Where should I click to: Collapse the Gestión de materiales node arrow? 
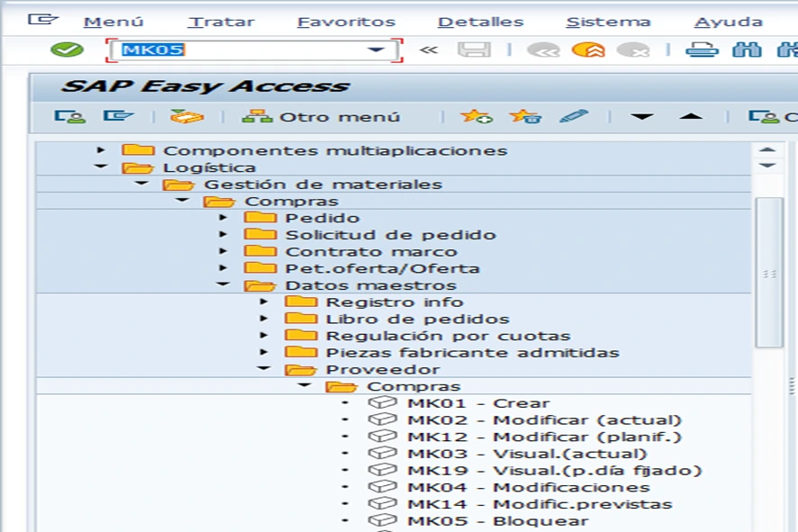[141, 184]
